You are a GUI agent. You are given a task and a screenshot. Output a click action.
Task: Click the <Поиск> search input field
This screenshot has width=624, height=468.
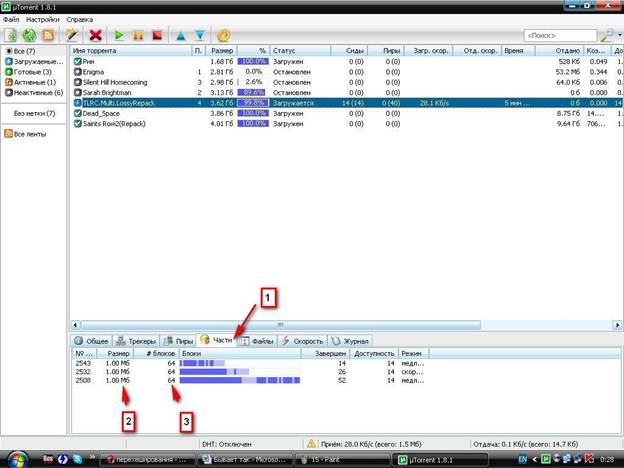[x=560, y=35]
